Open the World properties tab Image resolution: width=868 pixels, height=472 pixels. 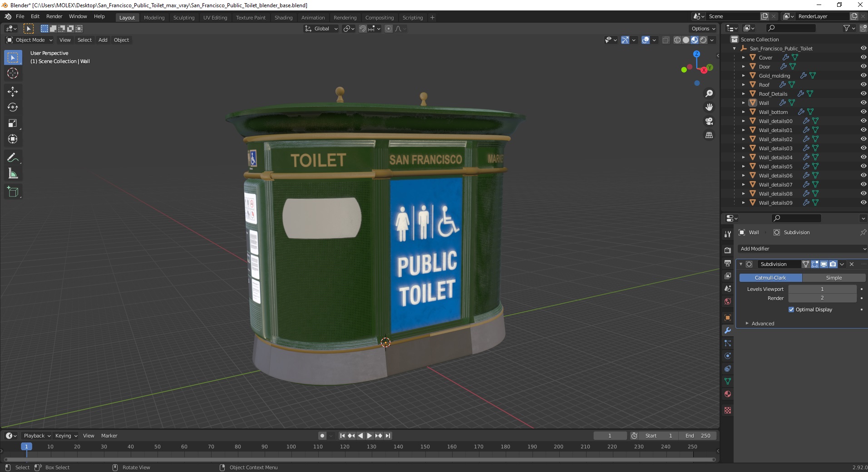[728, 301]
